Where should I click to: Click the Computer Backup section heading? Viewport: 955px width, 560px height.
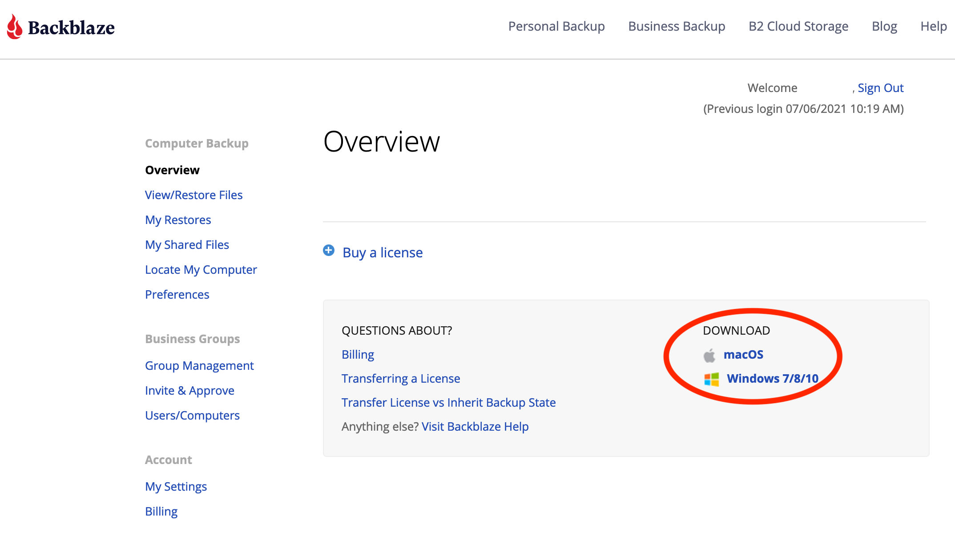click(x=197, y=144)
